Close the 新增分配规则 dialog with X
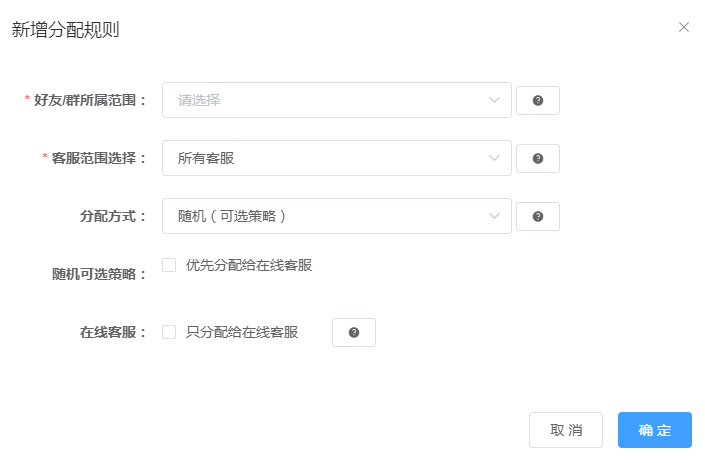The height and width of the screenshot is (463, 705). click(x=684, y=28)
